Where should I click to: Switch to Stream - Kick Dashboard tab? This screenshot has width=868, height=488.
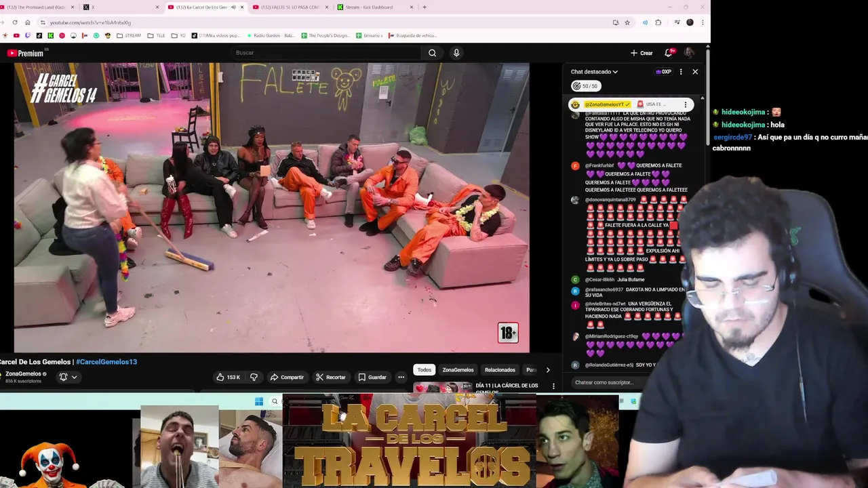[x=374, y=7]
